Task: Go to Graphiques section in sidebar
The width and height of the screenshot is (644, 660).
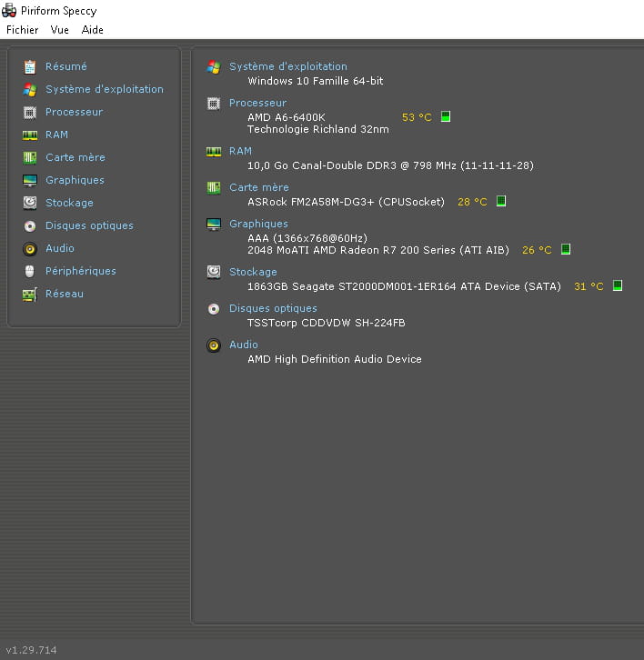Action: [x=75, y=180]
